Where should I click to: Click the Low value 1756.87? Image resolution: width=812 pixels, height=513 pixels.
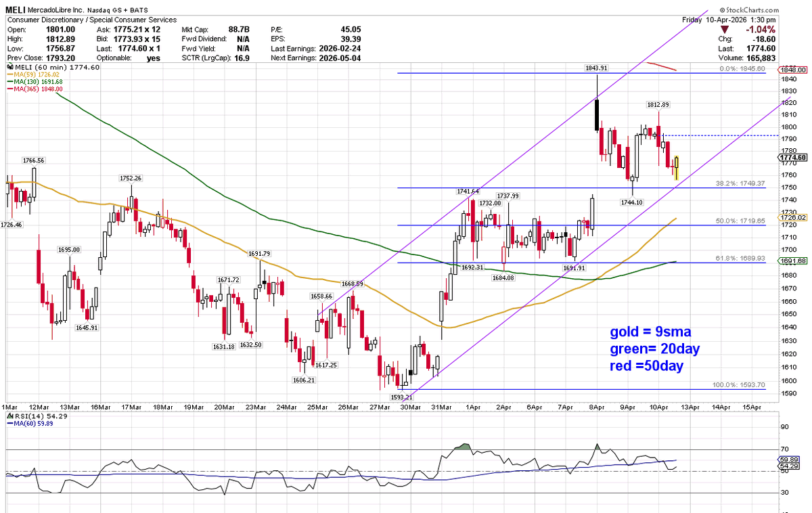coord(62,49)
